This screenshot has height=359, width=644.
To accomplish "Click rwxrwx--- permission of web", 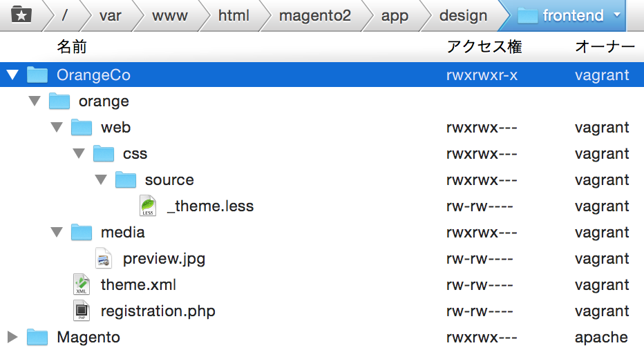I will click(x=482, y=128).
